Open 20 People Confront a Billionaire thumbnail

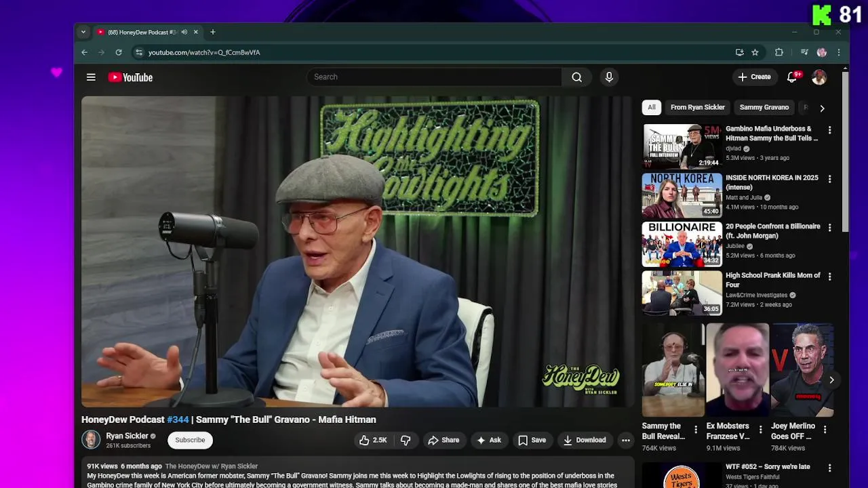tap(682, 243)
